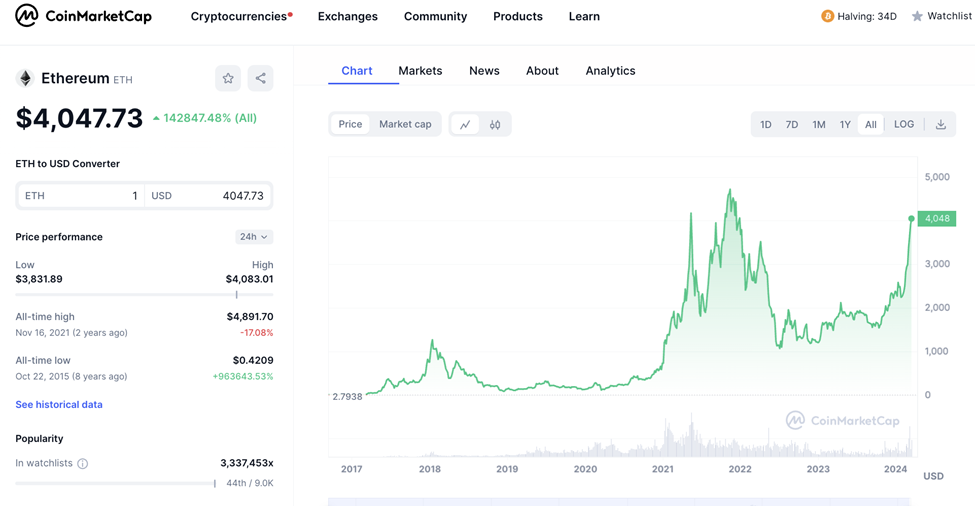The image size is (975, 506).
Task: Share Ethereum page icon button
Action: click(261, 78)
